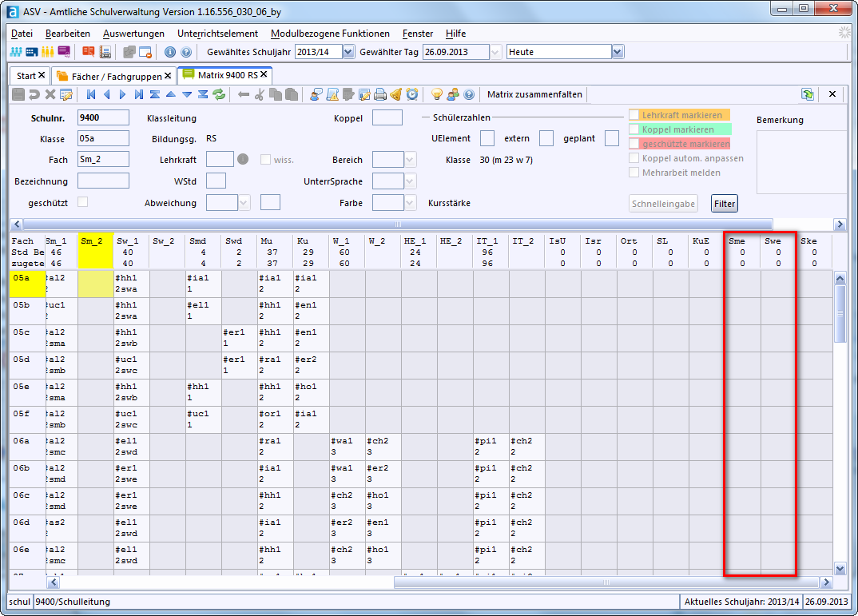
Task: Undo changes with the curved arrow icon
Action: [x=34, y=94]
